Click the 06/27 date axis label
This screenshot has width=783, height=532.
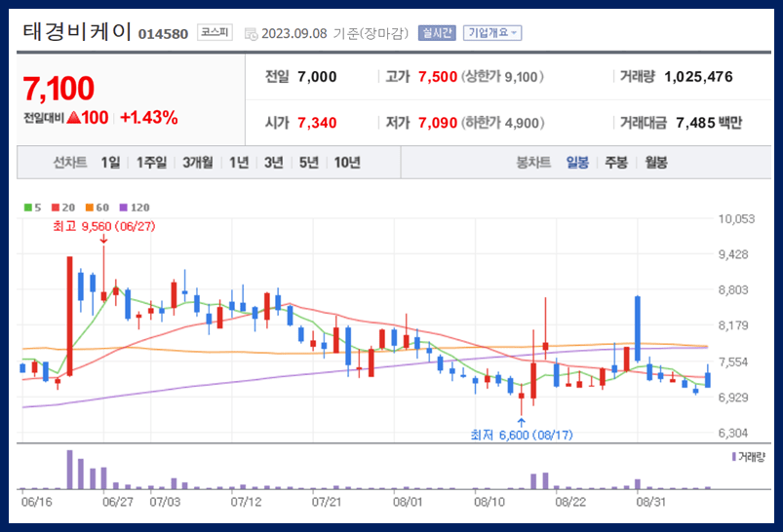pyautogui.click(x=118, y=502)
